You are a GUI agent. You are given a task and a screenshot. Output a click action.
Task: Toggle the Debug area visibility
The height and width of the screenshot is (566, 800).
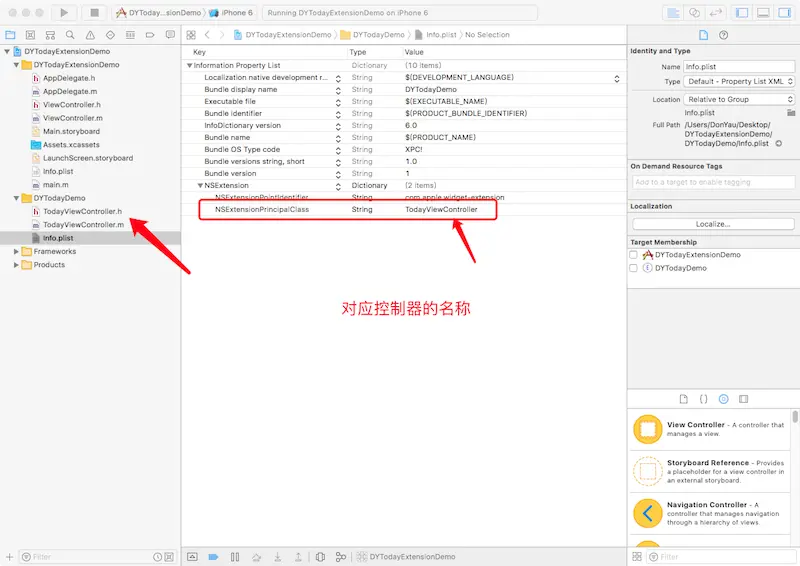pyautogui.click(x=763, y=13)
